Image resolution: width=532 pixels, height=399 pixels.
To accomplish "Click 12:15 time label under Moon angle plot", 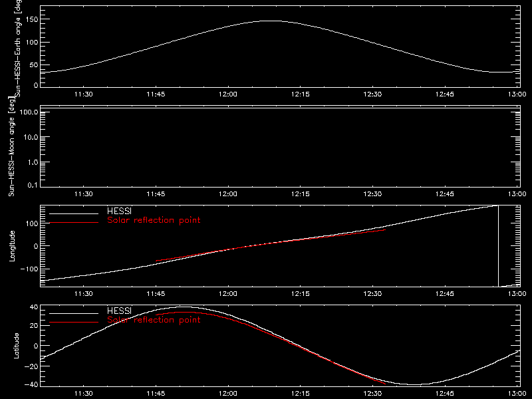I will (x=301, y=194).
